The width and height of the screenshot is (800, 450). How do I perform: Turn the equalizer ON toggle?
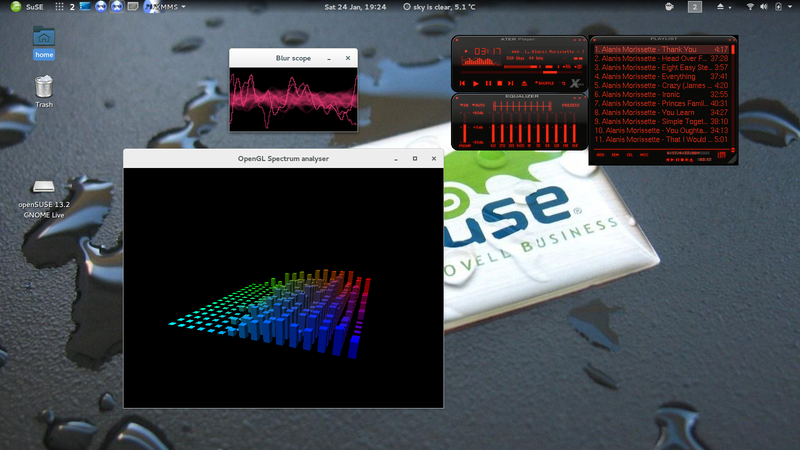point(464,105)
